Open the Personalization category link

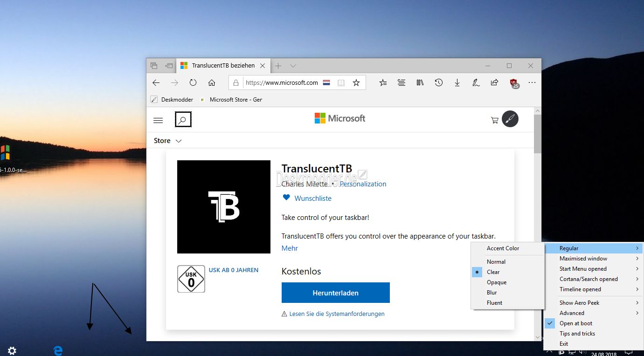pos(363,184)
